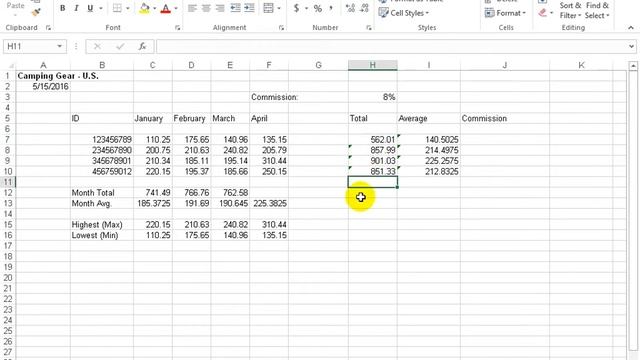
Task: Decrease decimal places
Action: point(364,8)
